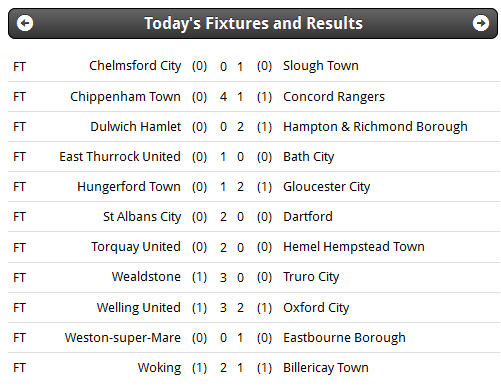Open Hungerford Town team page
This screenshot has width=501, height=389.
click(x=129, y=187)
